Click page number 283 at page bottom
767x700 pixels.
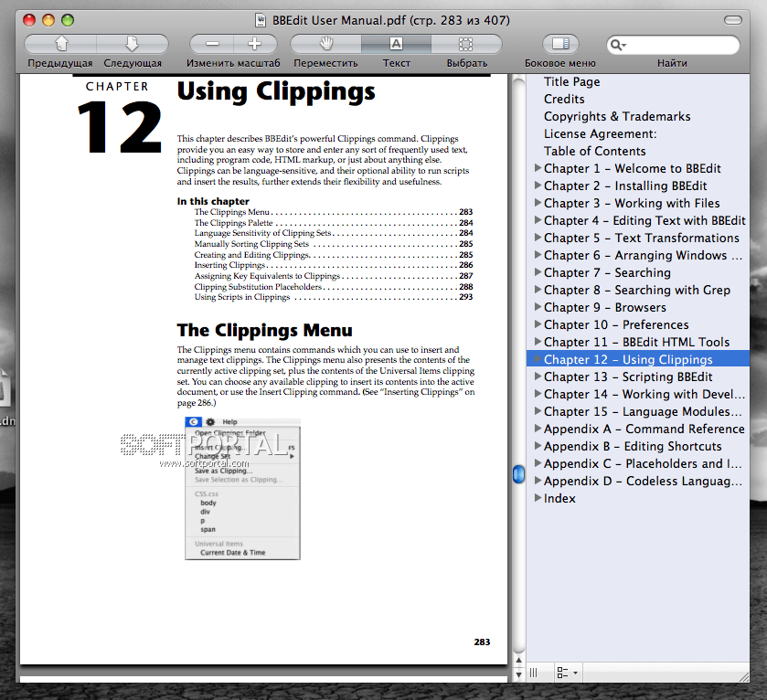pos(482,642)
